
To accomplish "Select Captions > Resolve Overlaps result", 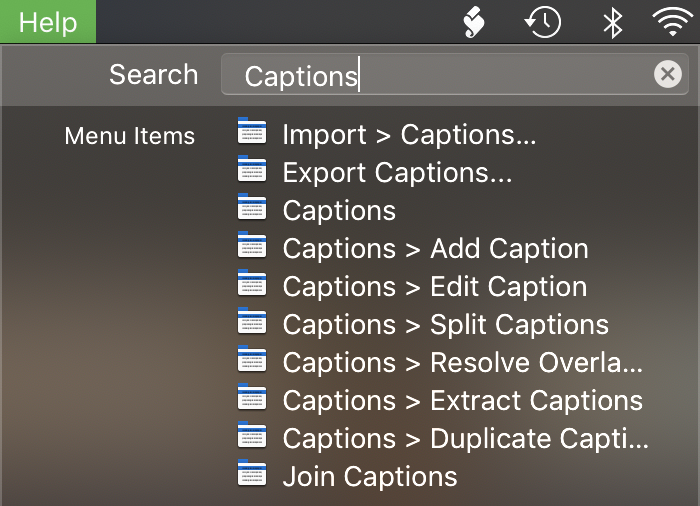I will point(462,363).
